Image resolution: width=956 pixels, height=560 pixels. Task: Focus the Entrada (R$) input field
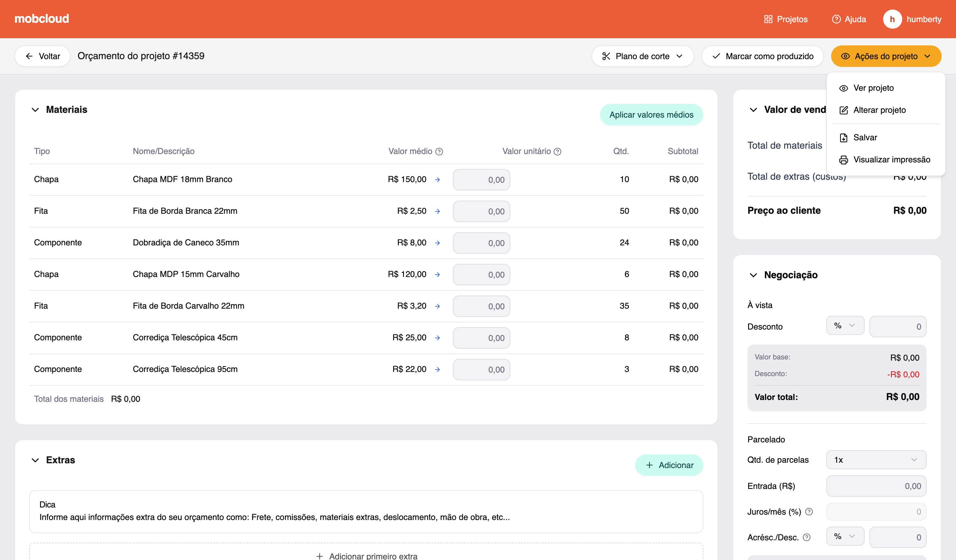(876, 486)
